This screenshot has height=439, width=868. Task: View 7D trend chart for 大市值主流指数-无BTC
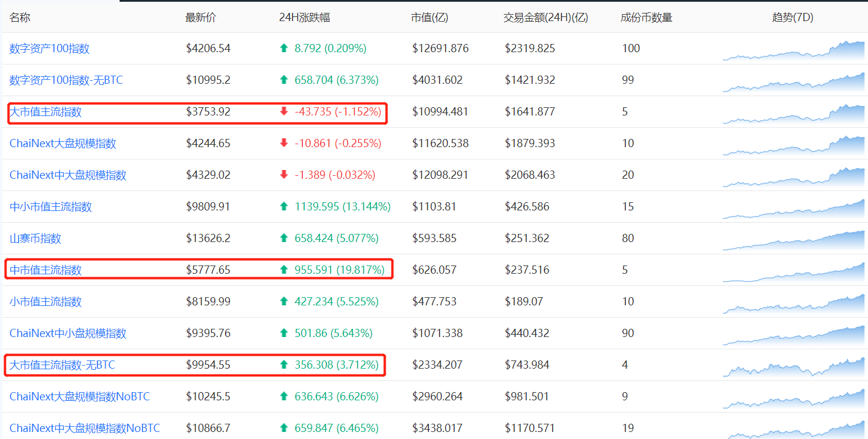click(x=794, y=367)
